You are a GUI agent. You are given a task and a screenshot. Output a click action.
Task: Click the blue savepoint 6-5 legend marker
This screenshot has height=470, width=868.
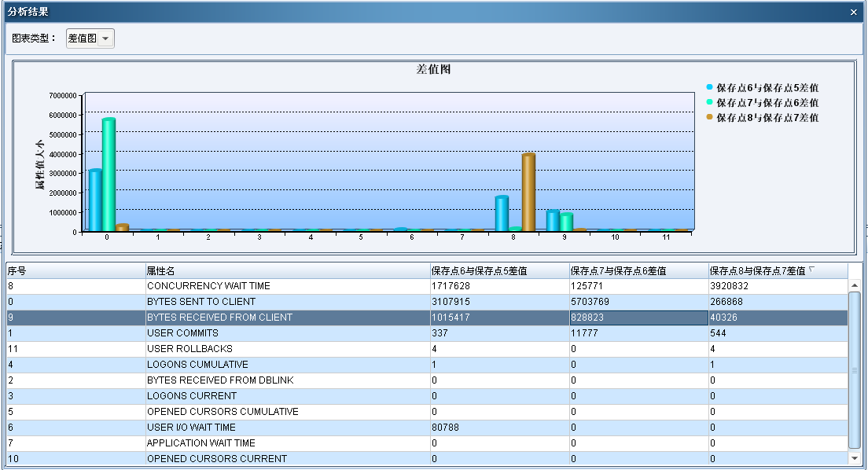tap(709, 87)
